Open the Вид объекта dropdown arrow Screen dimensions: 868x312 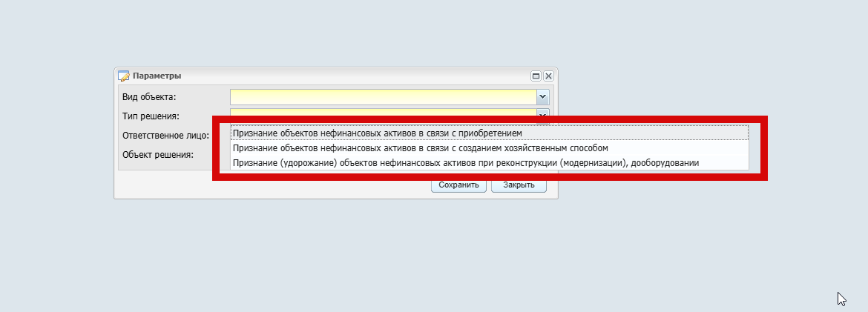click(542, 97)
